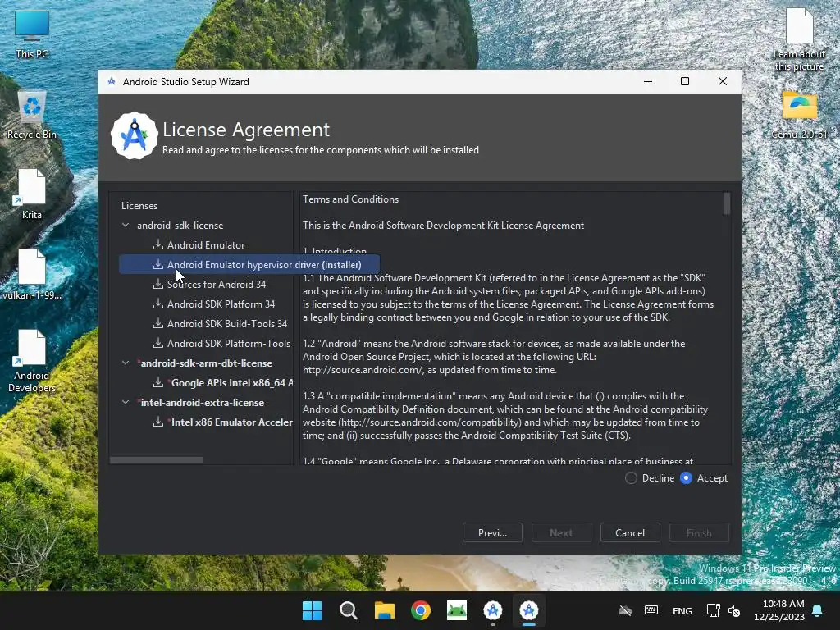
Task: Select Google APIs Intel x86_64 item
Action: [x=232, y=383]
